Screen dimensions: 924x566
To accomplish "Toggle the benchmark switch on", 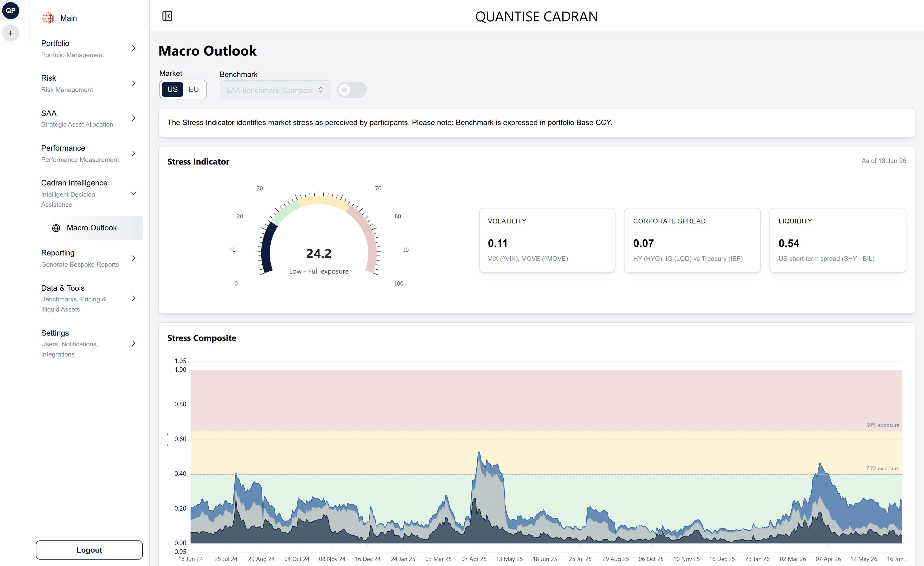I will [351, 90].
